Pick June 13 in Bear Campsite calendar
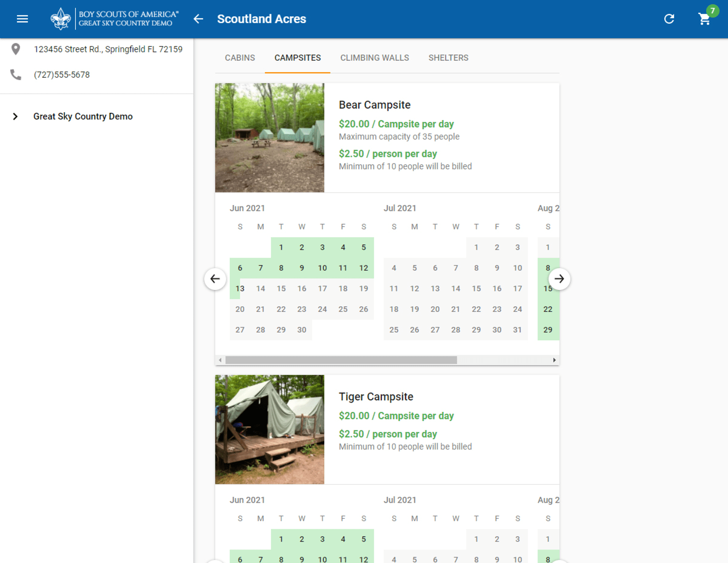Viewport: 728px width, 563px height. 240,289
